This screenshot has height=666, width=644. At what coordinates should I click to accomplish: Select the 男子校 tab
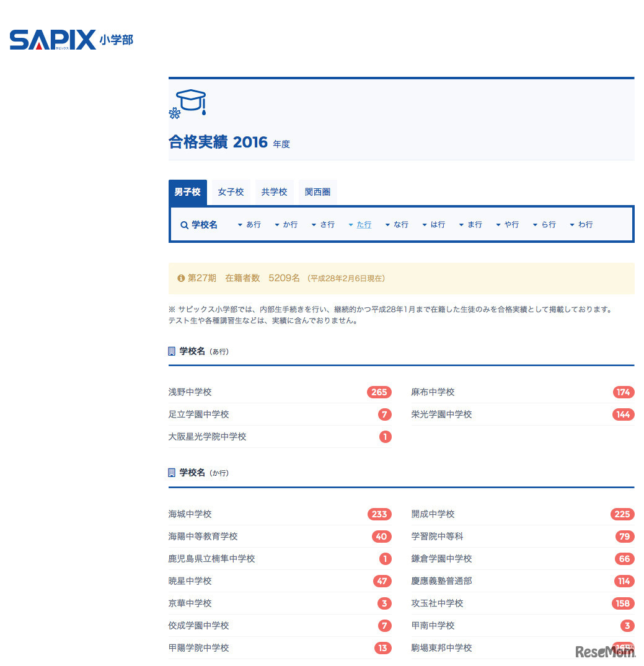[x=187, y=192]
